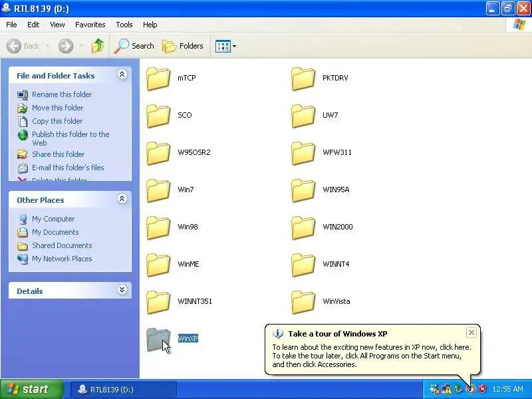
Task: Click the Take a tour balloon text
Action: click(372, 356)
